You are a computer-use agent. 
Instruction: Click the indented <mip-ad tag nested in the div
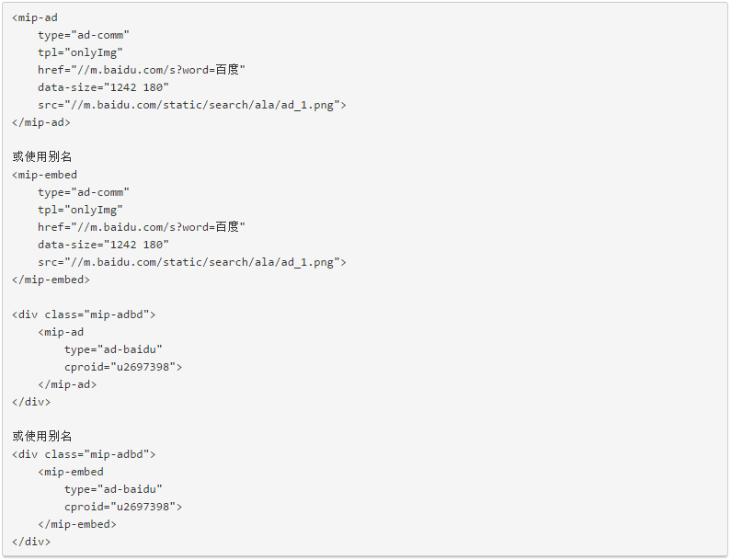(x=61, y=332)
